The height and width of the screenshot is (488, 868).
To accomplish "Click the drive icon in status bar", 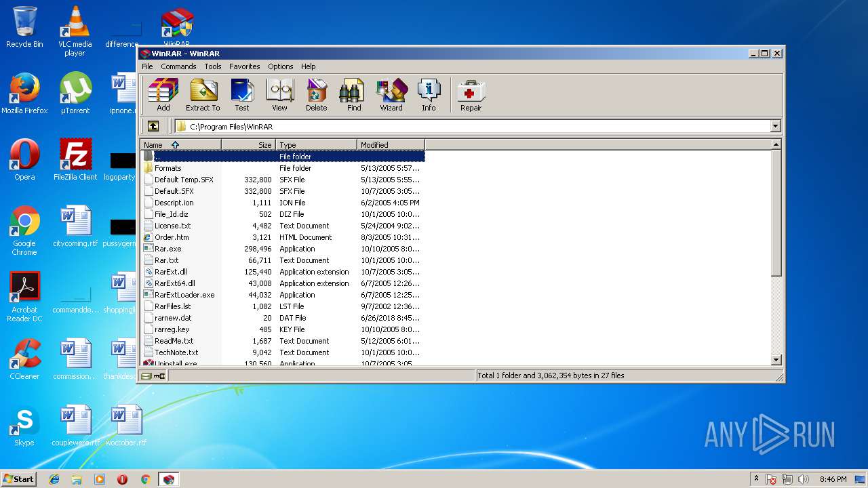I will click(146, 375).
